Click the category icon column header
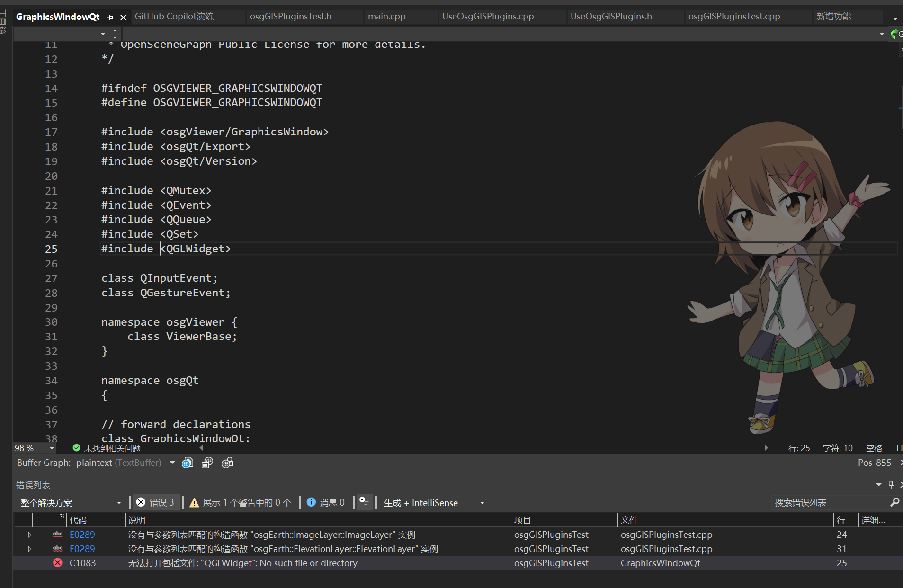Viewport: 903px width, 588px height. click(57, 520)
